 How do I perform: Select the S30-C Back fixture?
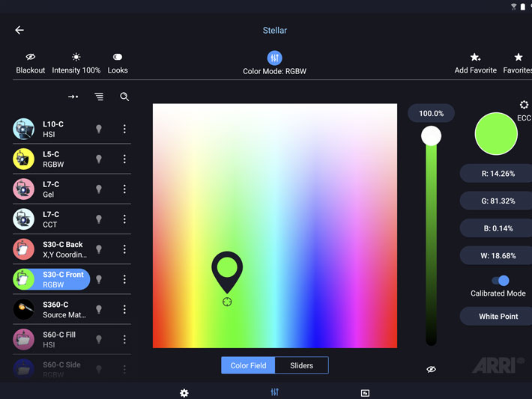51,249
